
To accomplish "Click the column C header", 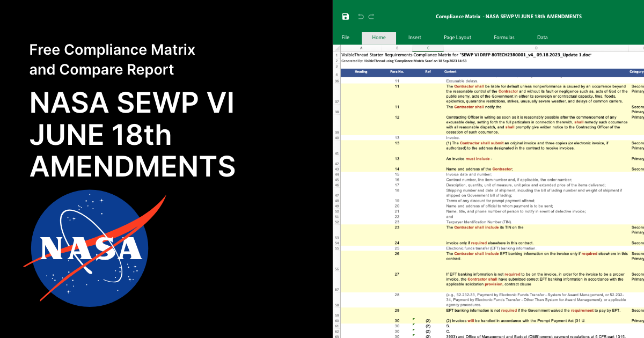I will click(x=428, y=49).
